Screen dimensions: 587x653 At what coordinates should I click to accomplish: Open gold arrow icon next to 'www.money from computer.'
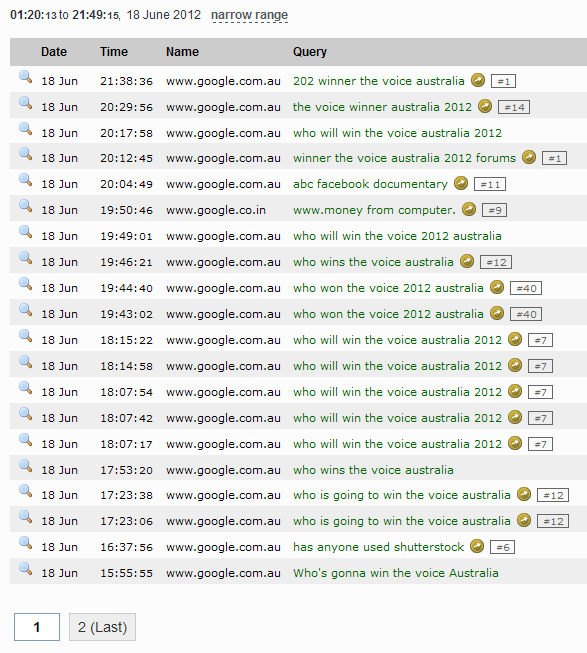(x=469, y=209)
